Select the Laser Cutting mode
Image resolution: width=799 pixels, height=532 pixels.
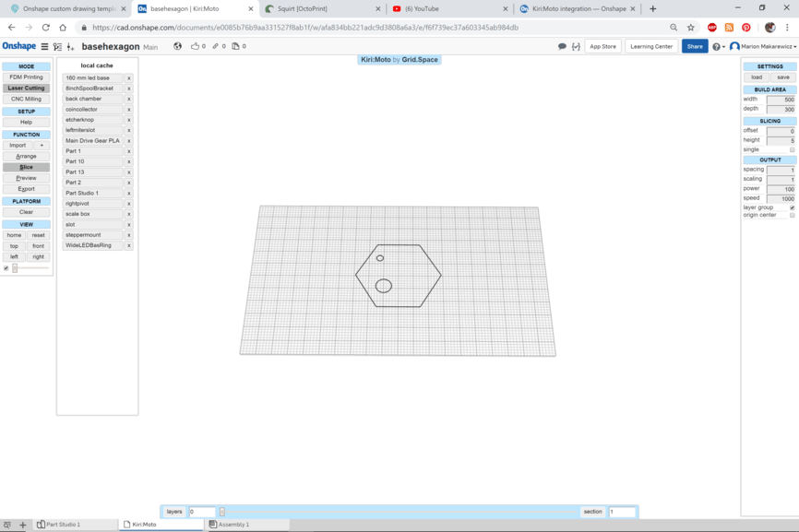(26, 88)
